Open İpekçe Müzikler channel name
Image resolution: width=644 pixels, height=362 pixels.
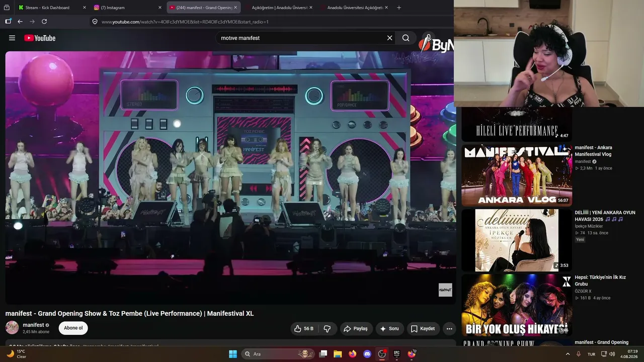[x=589, y=226]
